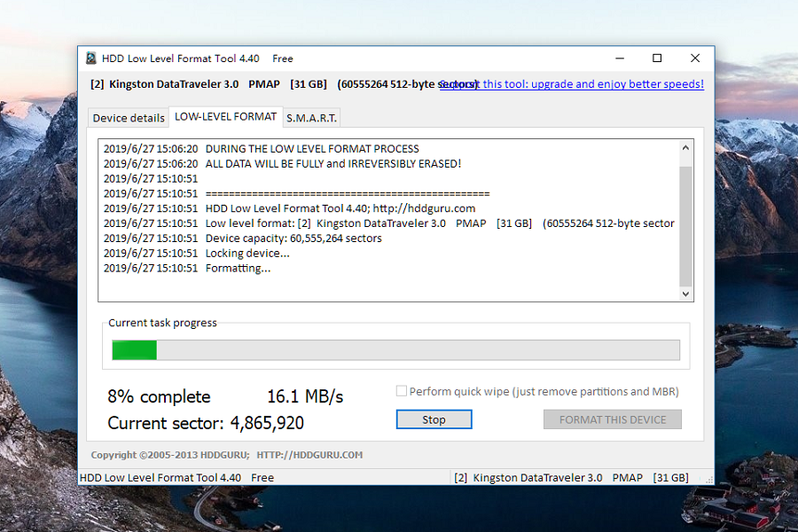Click the '8% complete' status text
Image resolution: width=798 pixels, height=532 pixels.
(x=159, y=396)
